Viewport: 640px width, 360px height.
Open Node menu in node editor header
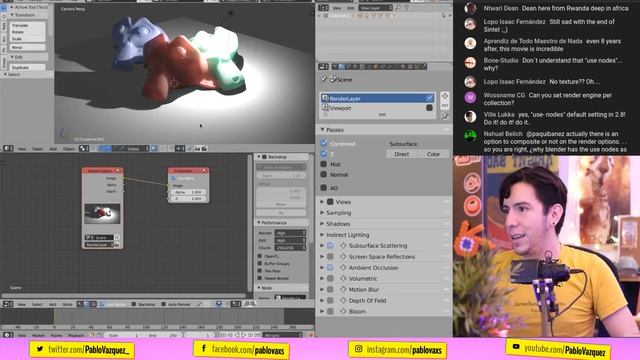pyautogui.click(x=67, y=304)
